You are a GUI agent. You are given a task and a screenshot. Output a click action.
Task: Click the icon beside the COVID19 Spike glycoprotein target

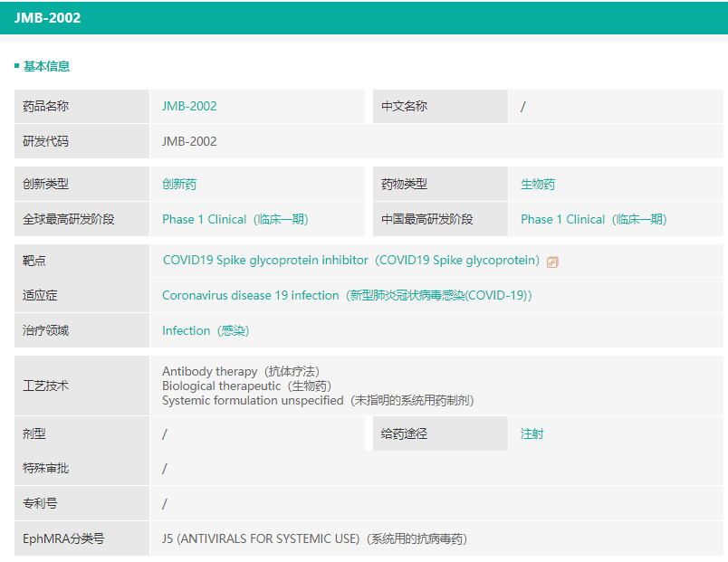coord(552,262)
